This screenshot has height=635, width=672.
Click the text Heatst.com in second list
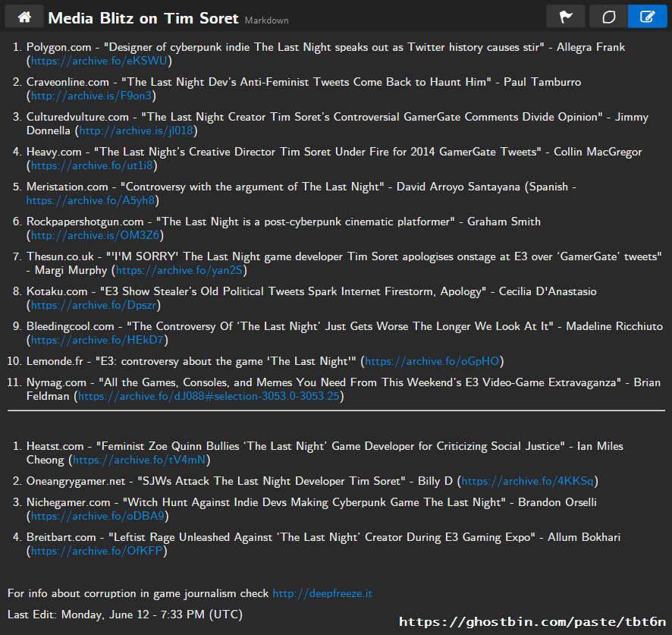(55, 446)
